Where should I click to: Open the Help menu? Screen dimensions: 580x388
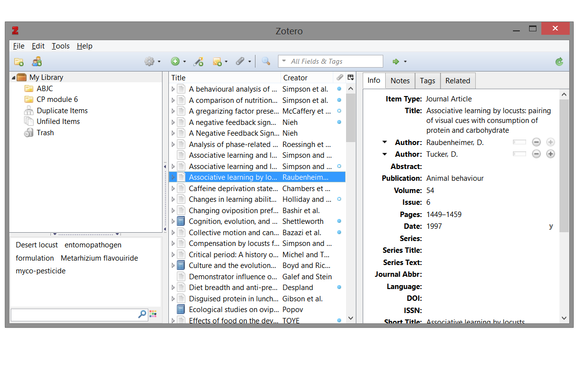point(84,46)
